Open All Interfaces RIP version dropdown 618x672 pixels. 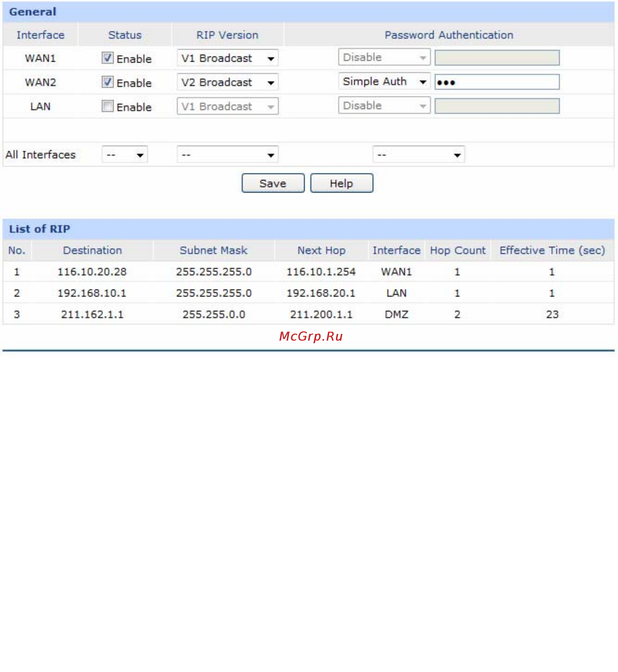(228, 155)
